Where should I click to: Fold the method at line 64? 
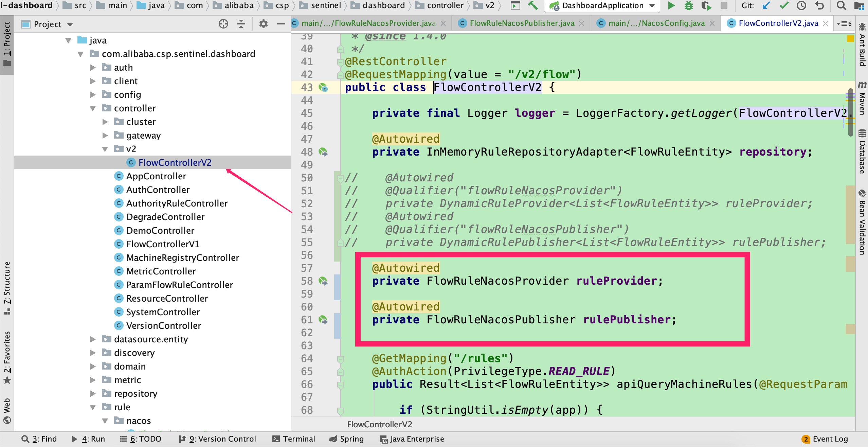pos(340,359)
